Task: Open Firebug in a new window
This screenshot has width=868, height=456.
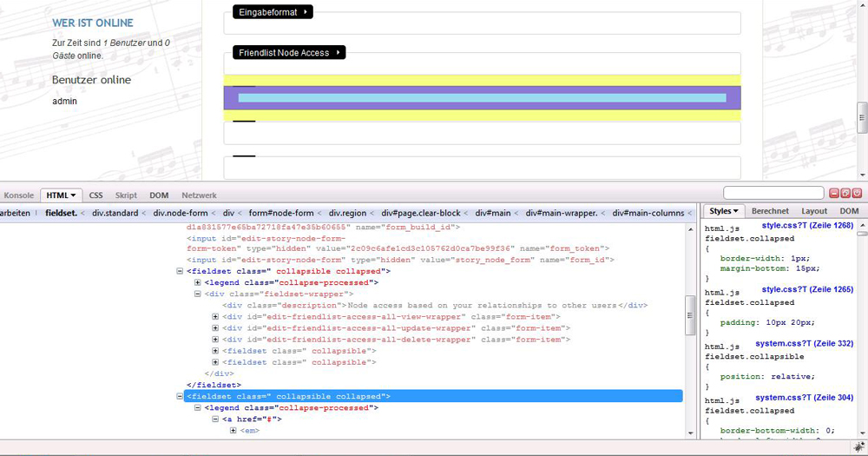Action: pos(845,193)
